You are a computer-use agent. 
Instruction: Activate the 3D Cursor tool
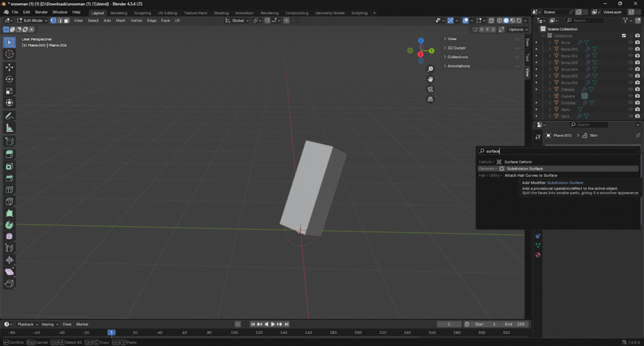tap(9, 54)
